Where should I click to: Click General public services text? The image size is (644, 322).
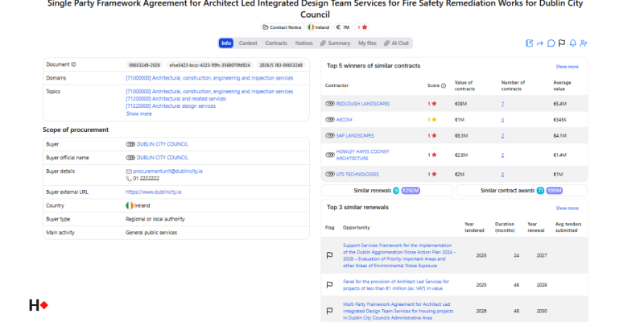[151, 233]
